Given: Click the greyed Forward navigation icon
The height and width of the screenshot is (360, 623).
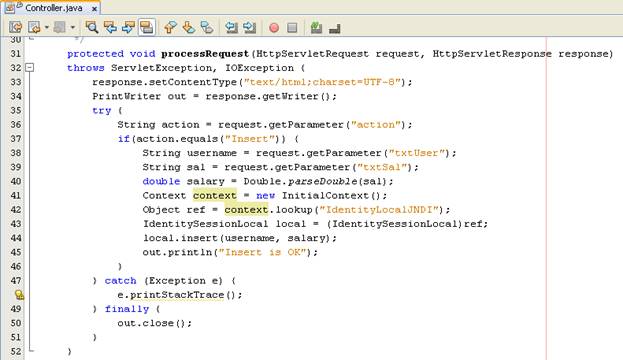Looking at the screenshot, I should click(x=60, y=27).
